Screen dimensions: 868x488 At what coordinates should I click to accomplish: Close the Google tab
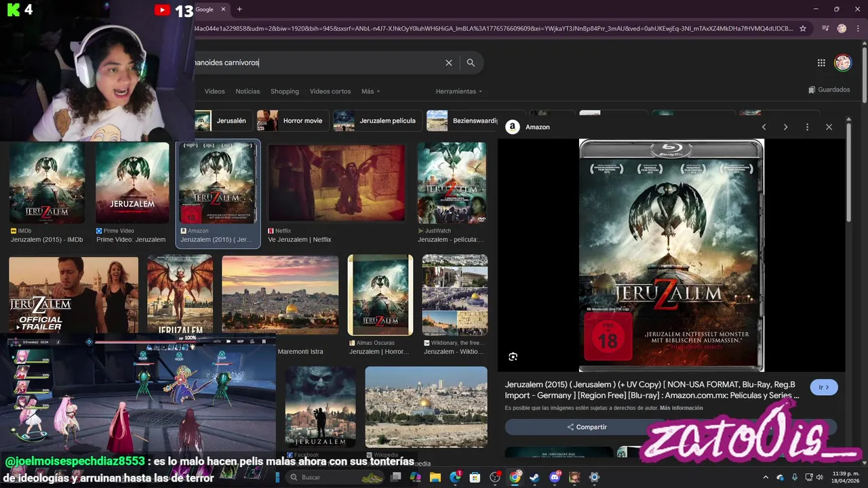click(223, 9)
